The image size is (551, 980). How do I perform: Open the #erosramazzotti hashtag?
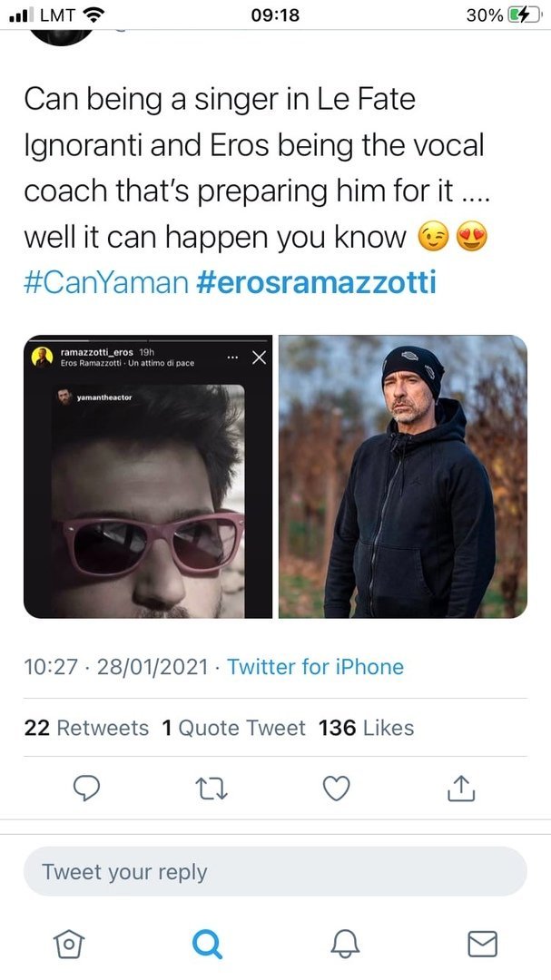click(316, 282)
